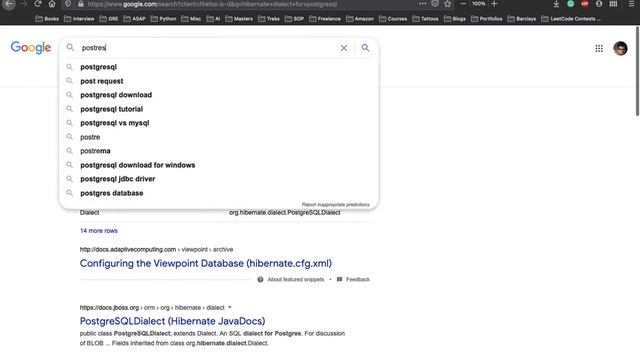Open the green Grammarly extension icon
This screenshot has width=640, height=360.
pos(571,4)
